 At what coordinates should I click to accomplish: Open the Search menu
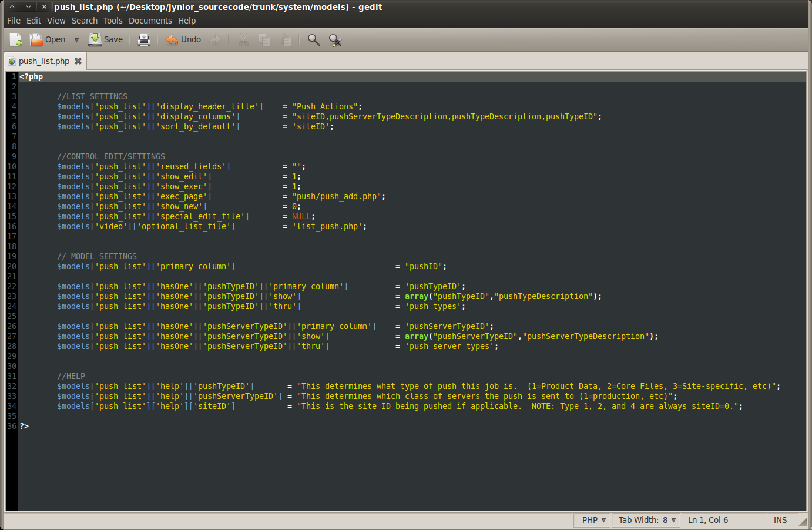tap(85, 21)
